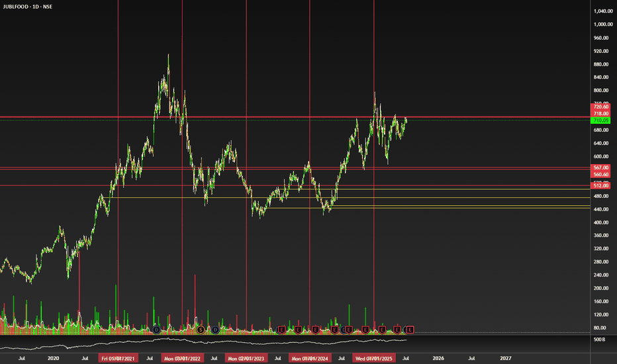This screenshot has width=617, height=364.
Task: Select the 718.00 red price label
Action: 601,113
